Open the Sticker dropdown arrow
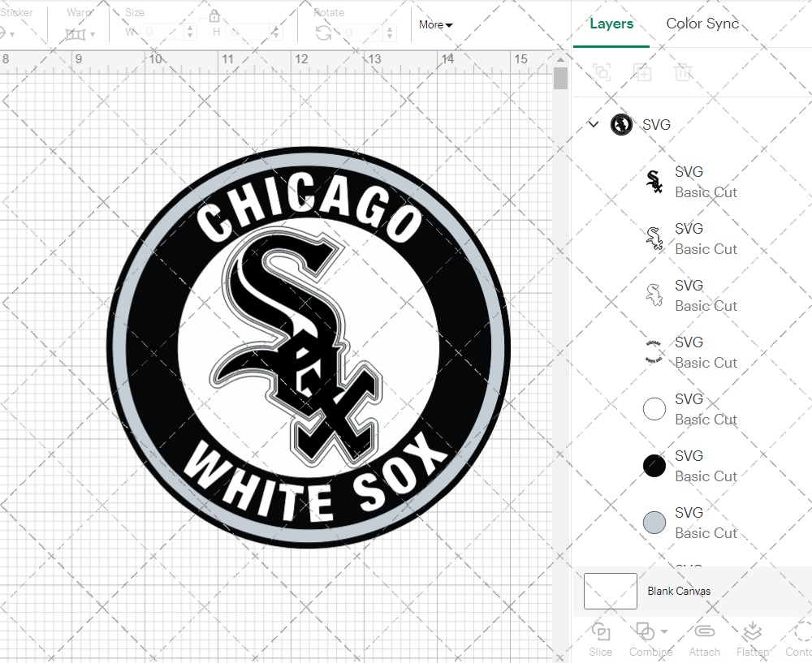Viewport: 812px width, 663px height. pos(12,35)
